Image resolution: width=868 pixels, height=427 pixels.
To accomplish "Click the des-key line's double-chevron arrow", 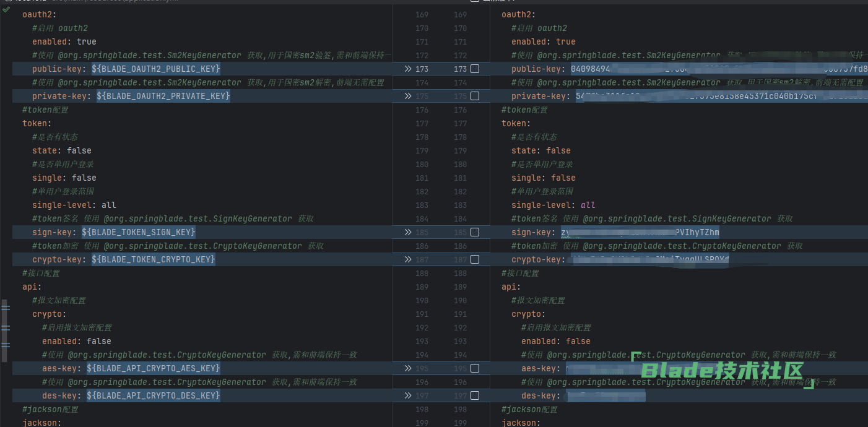I will (408, 395).
